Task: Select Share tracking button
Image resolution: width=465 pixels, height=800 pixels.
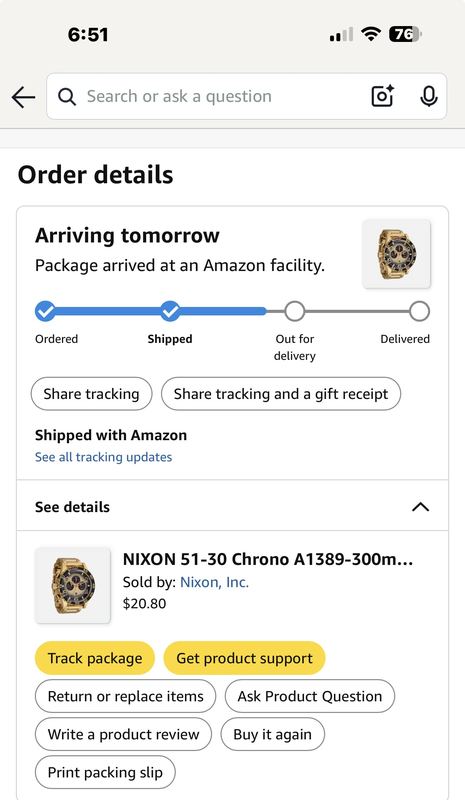Action: (x=91, y=394)
